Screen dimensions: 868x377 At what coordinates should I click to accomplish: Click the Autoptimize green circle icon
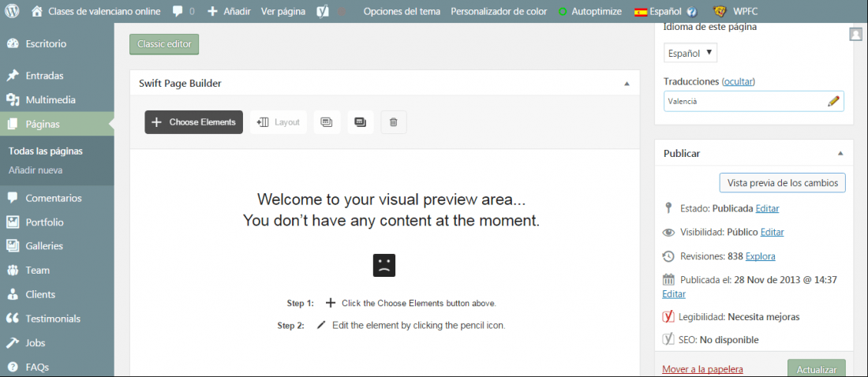[x=563, y=12]
